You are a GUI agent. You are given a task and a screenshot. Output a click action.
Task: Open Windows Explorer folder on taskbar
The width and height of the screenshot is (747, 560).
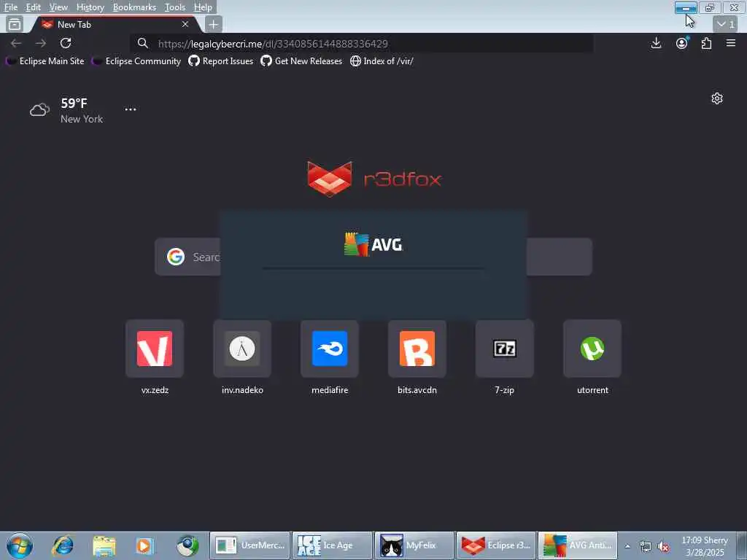[104, 545]
